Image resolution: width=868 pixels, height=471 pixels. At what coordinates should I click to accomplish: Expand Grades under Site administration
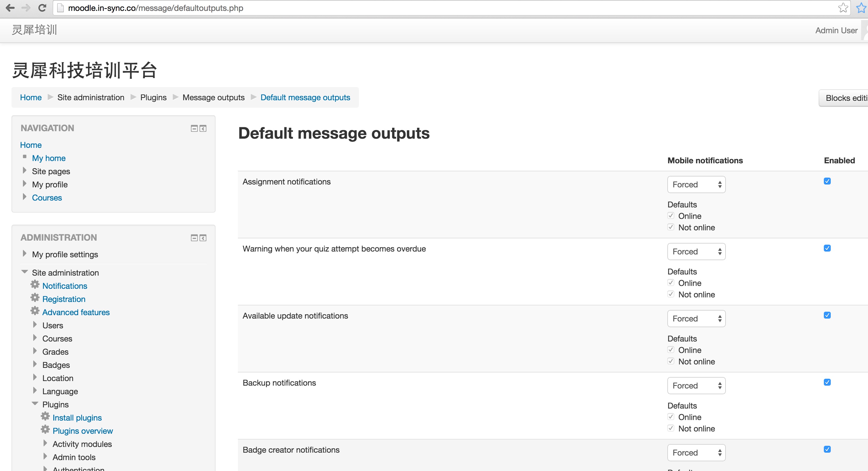tap(35, 351)
